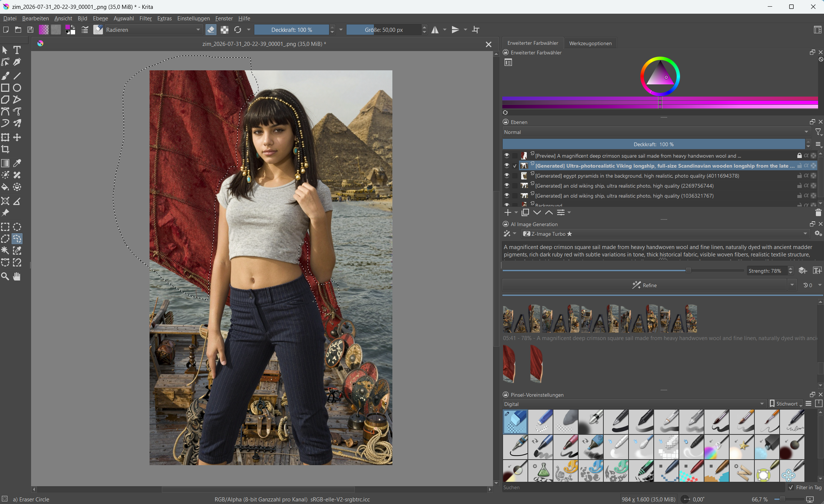This screenshot has height=504, width=824.
Task: Duplicate the layer using the layers toolbar
Action: [525, 212]
